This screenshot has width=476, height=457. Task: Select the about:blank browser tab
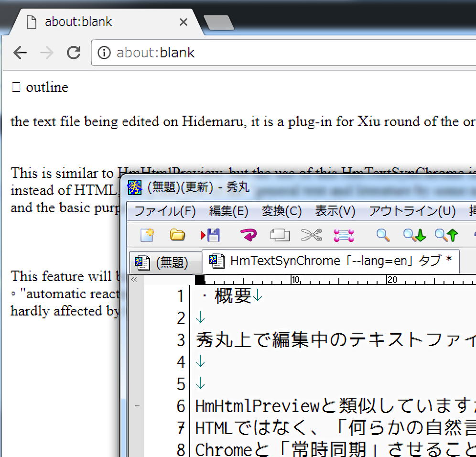click(106, 22)
